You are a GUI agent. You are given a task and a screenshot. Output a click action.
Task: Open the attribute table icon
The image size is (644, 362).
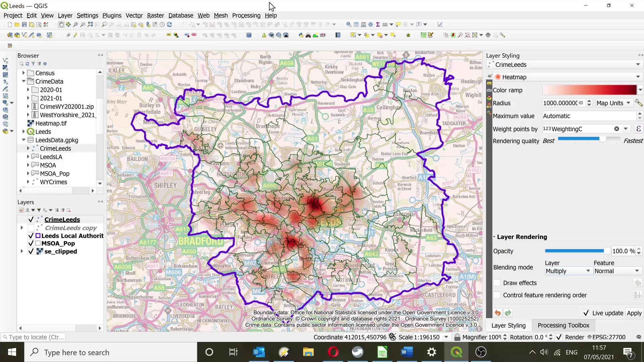click(x=356, y=24)
